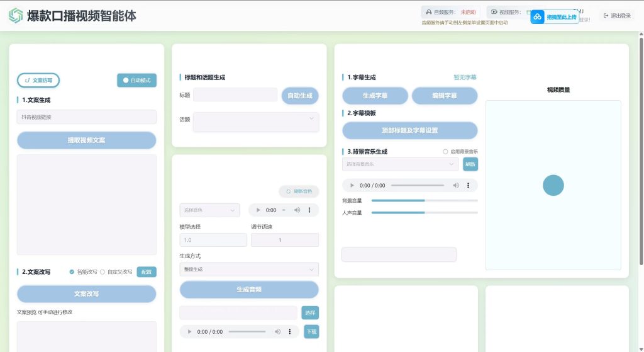Open more options on background music player
This screenshot has height=352, width=644.
468,186
